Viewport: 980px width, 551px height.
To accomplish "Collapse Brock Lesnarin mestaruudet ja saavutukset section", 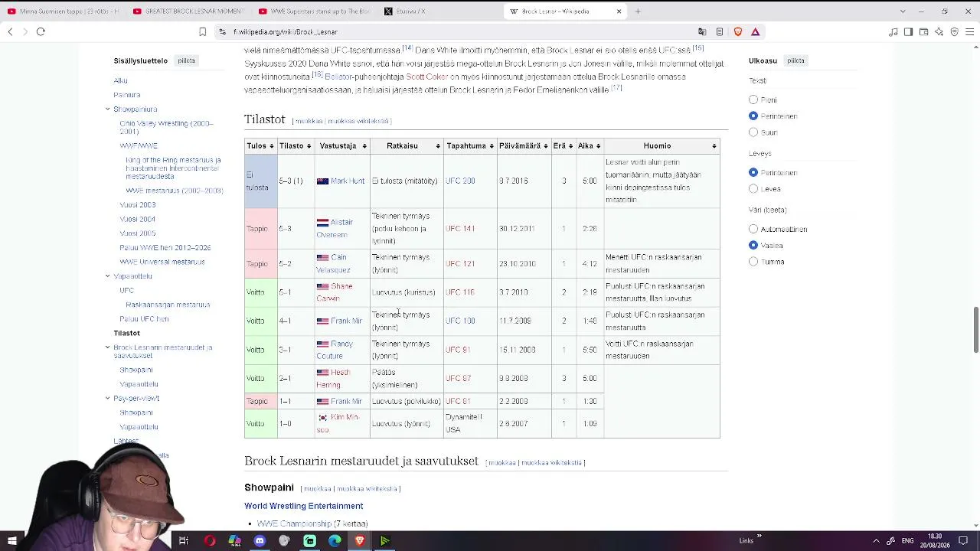I will click(108, 347).
